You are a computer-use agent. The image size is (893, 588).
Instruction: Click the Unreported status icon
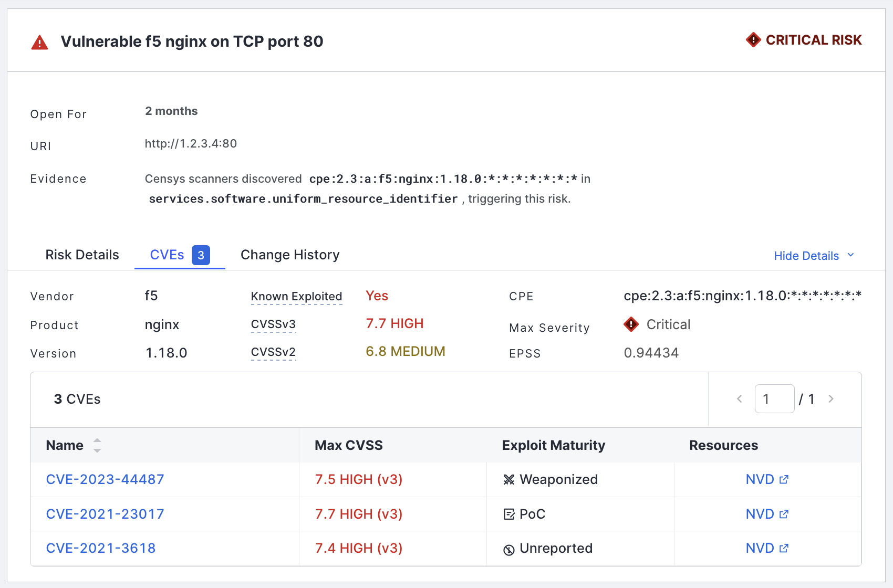(508, 550)
